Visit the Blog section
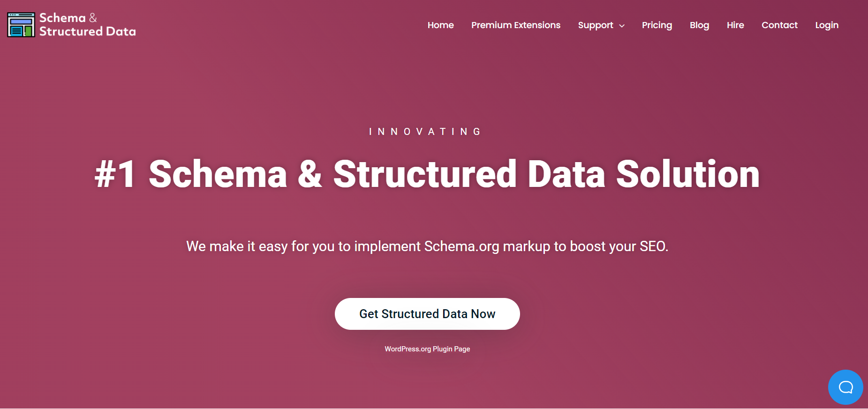Screen dimensions: 868x409 point(699,25)
